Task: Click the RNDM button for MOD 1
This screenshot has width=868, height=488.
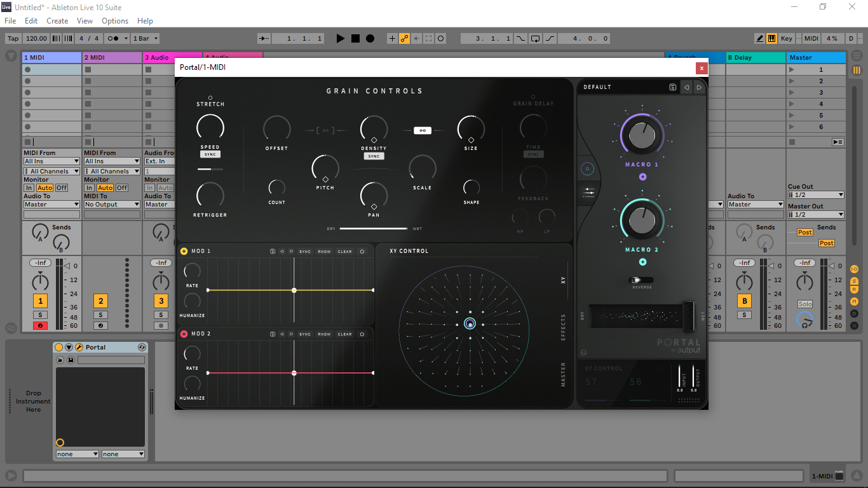Action: tap(324, 252)
